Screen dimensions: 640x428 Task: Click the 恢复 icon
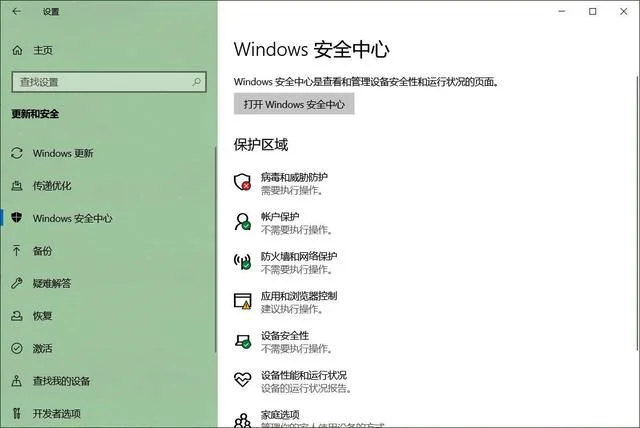coord(17,315)
